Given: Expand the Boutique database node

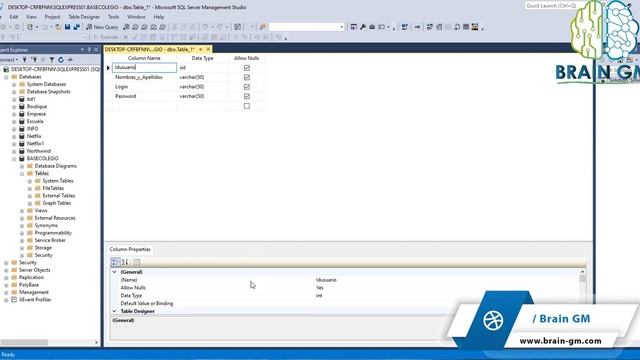Looking at the screenshot, I should click(x=14, y=107).
